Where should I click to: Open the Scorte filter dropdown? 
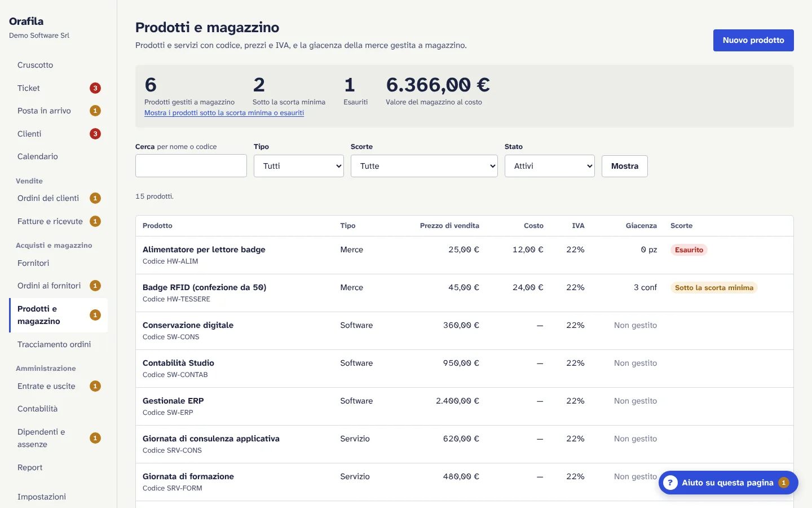(x=424, y=166)
